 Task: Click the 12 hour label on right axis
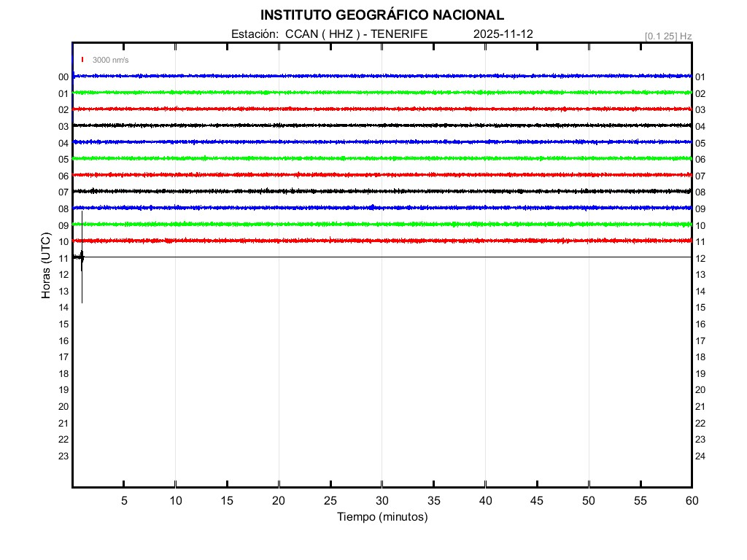[700, 259]
